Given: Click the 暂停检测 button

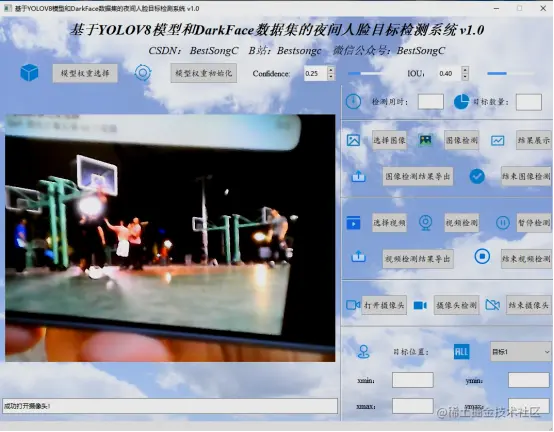Looking at the screenshot, I should tap(534, 223).
